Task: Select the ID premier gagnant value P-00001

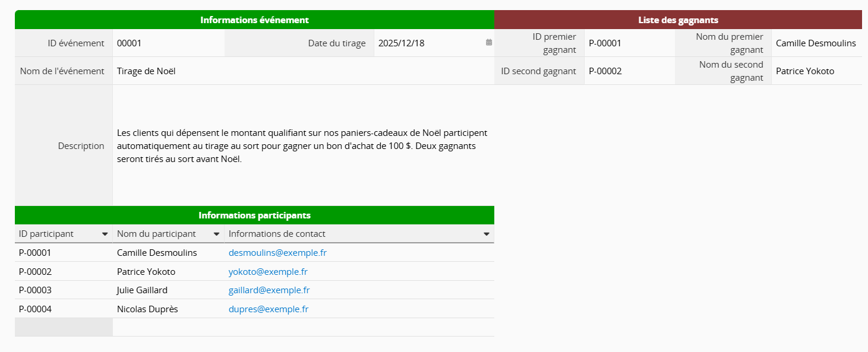Action: pos(630,43)
